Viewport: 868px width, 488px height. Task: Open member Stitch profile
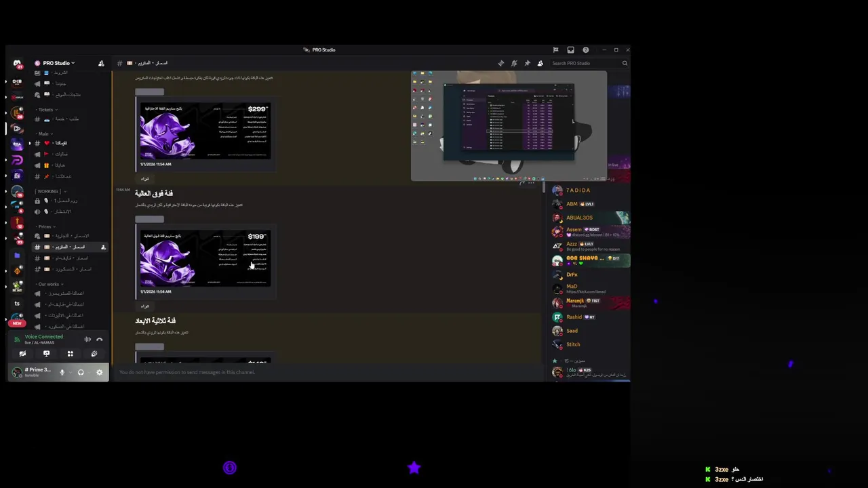(x=589, y=344)
